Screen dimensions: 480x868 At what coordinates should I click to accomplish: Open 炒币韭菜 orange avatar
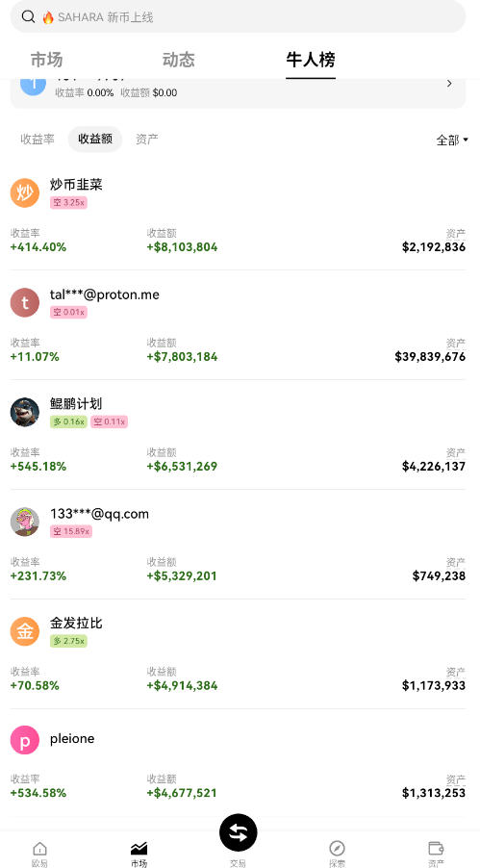(x=25, y=193)
